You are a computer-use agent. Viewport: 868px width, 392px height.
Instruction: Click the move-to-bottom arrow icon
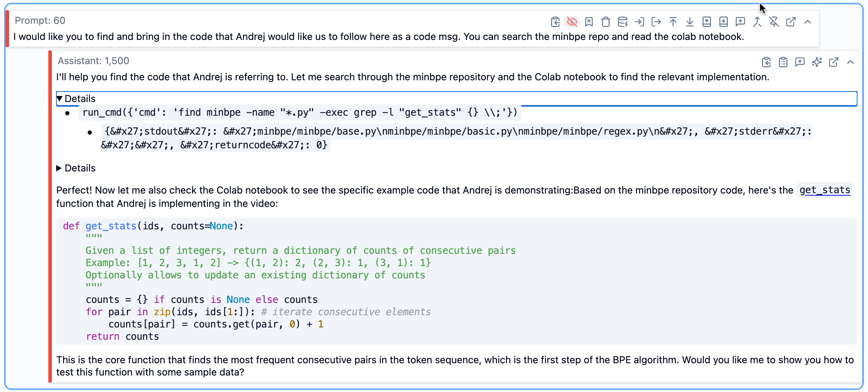pos(690,22)
